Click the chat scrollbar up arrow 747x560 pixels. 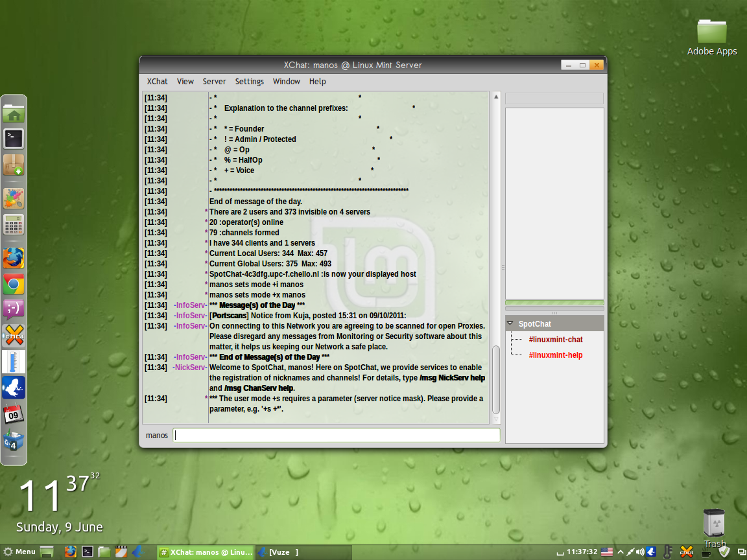(x=496, y=97)
